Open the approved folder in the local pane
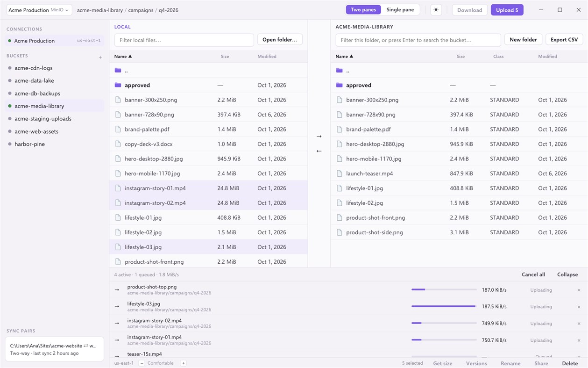The width and height of the screenshot is (588, 368). click(208, 85)
